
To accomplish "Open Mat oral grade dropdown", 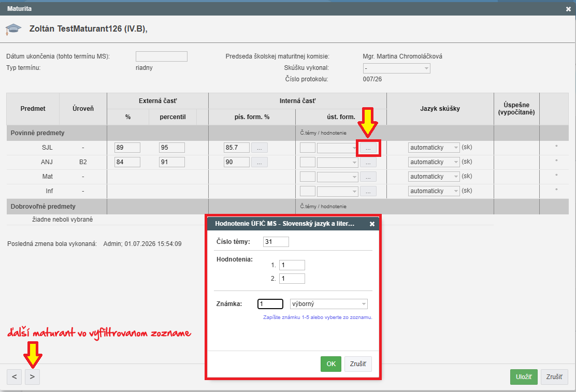I will (x=338, y=177).
